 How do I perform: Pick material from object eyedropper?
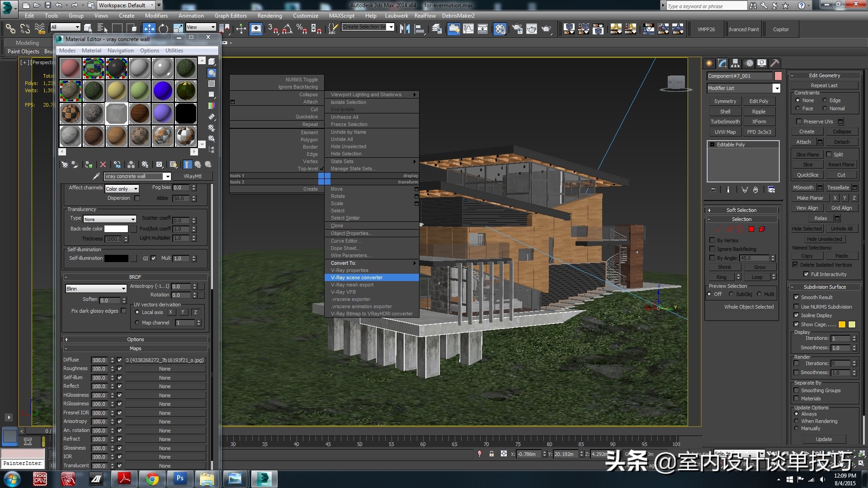click(x=96, y=176)
